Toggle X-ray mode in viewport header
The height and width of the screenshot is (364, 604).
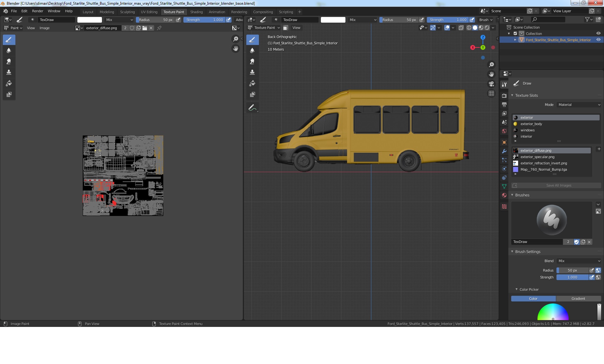click(x=461, y=28)
